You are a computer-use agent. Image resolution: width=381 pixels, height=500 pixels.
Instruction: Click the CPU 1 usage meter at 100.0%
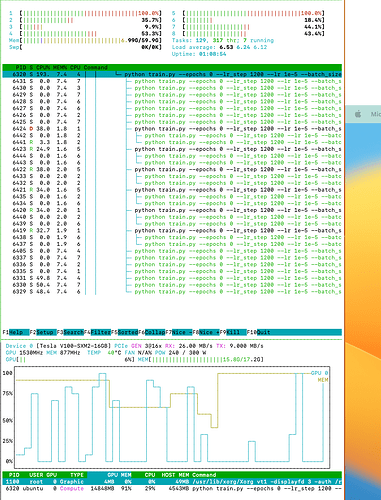click(85, 13)
